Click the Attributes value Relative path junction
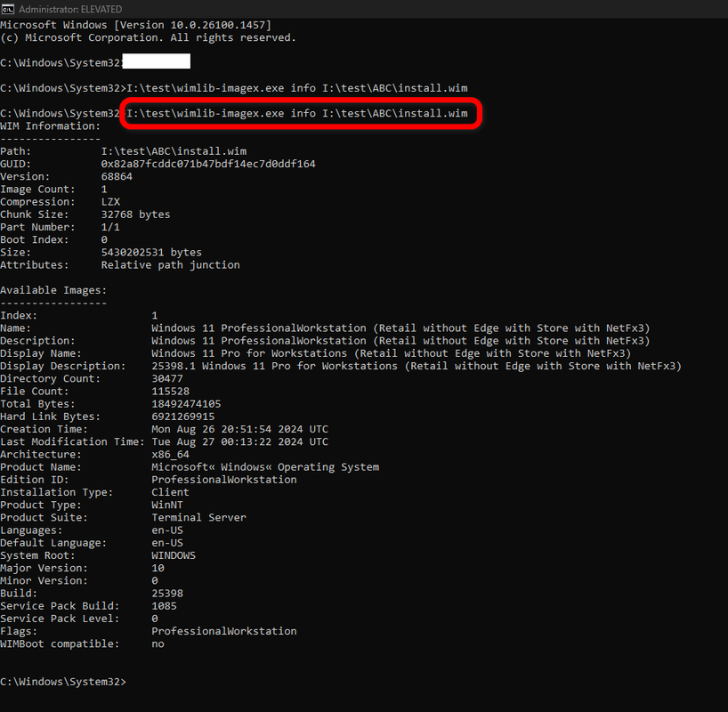728x712 pixels. (x=170, y=264)
